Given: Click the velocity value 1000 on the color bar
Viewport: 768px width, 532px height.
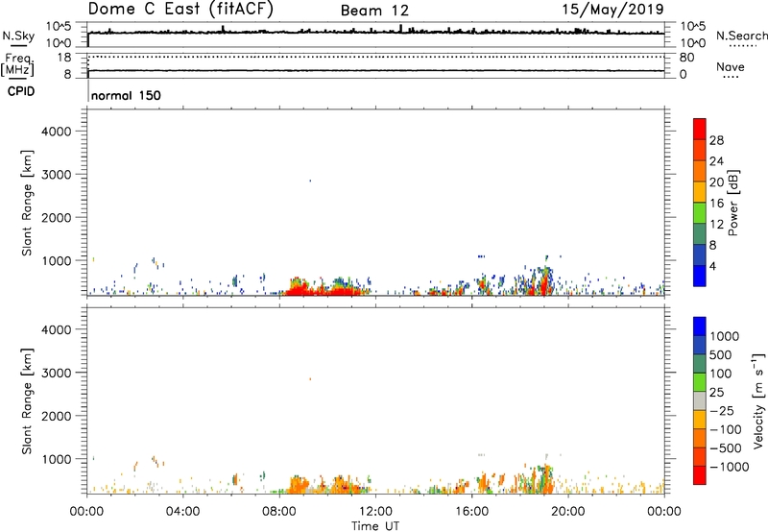Looking at the screenshot, I should (x=725, y=336).
